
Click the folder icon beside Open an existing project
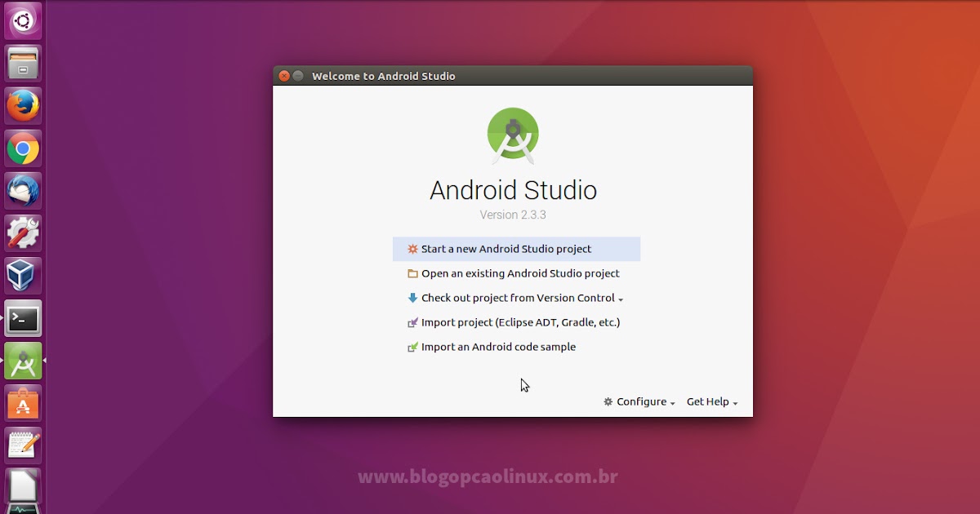coord(412,273)
